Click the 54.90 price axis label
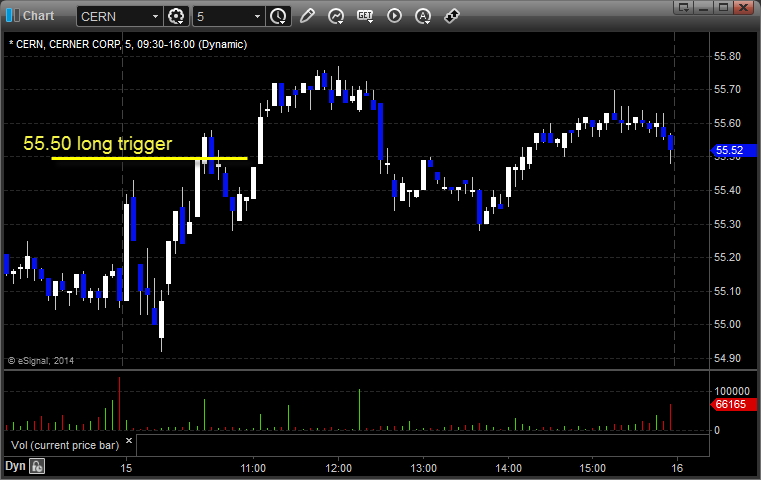 click(x=727, y=358)
